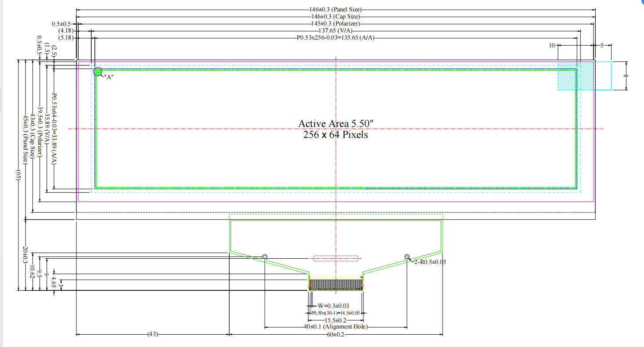
Task: Select the cyan hatched corner region
Action: [575, 76]
